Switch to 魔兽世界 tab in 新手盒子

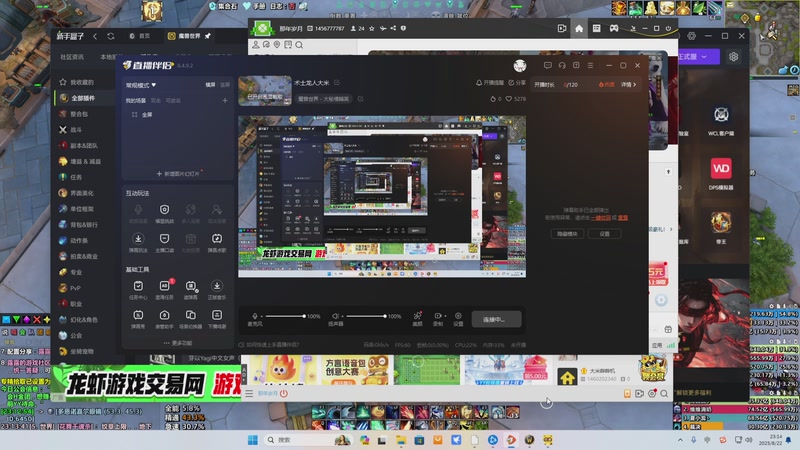pyautogui.click(x=189, y=36)
